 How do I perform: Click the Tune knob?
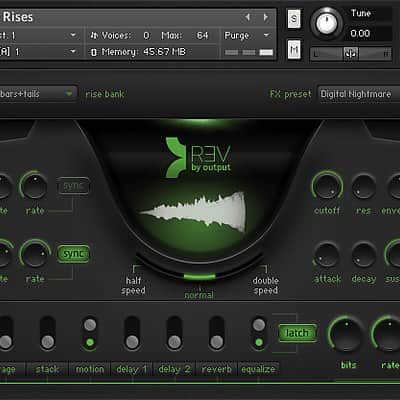point(326,23)
